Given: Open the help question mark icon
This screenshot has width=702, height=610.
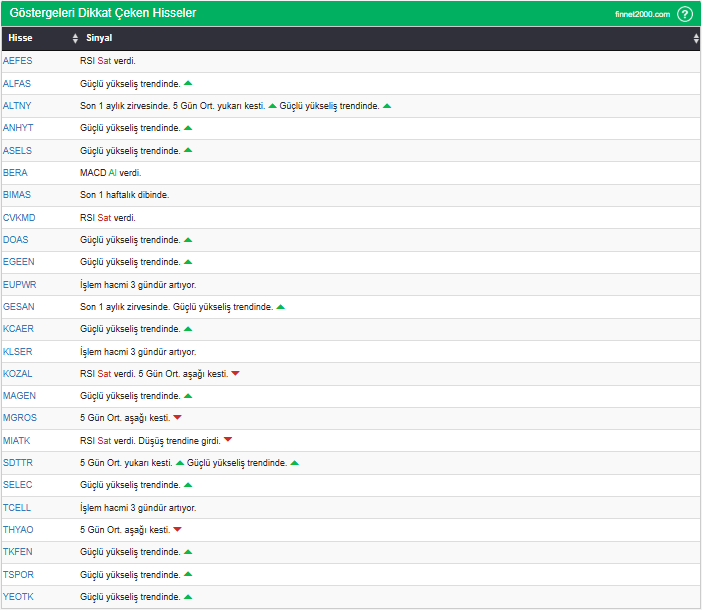Looking at the screenshot, I should (x=685, y=14).
